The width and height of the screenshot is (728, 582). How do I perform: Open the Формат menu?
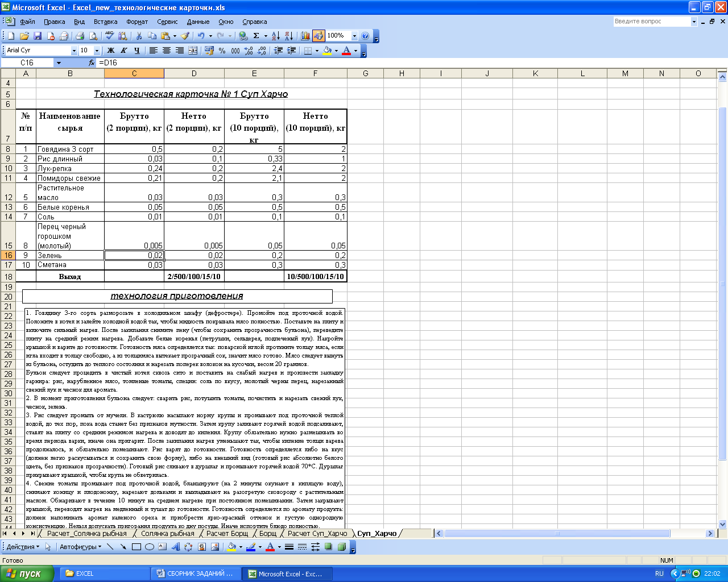coord(137,22)
